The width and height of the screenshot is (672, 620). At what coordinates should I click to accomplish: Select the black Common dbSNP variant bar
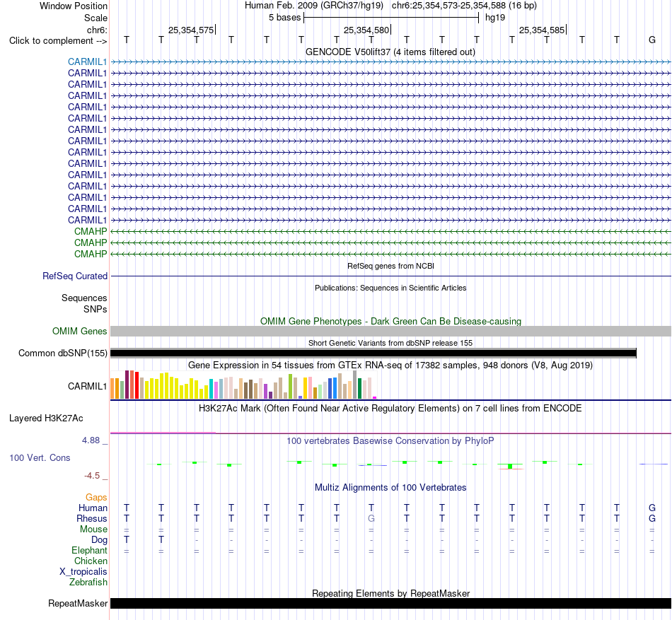(373, 353)
